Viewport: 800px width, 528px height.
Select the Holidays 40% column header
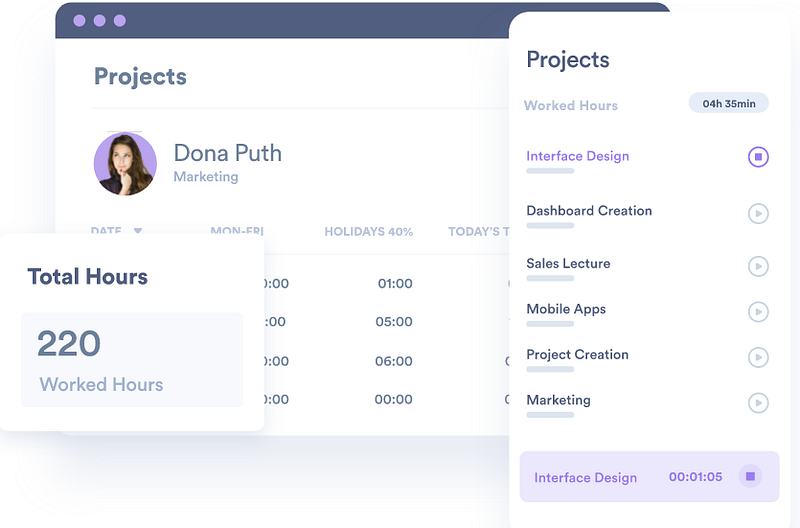click(x=368, y=232)
